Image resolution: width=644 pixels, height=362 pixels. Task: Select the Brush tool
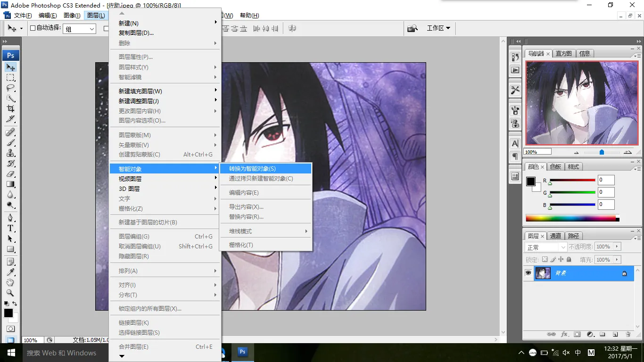10,142
